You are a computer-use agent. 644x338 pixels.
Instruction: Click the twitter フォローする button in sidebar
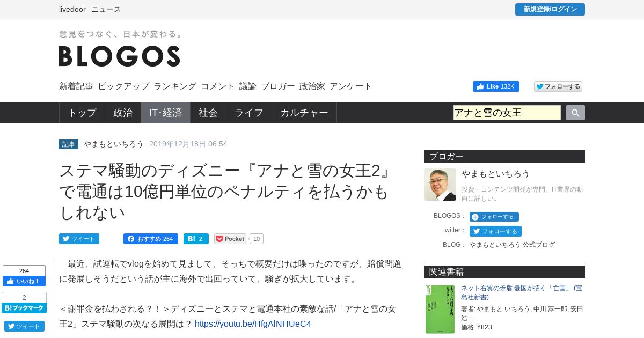click(495, 231)
